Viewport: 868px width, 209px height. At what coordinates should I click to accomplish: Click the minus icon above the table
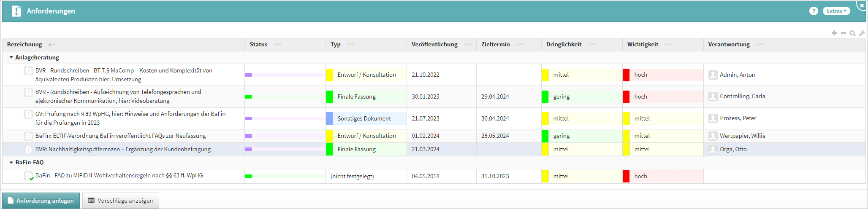(843, 33)
